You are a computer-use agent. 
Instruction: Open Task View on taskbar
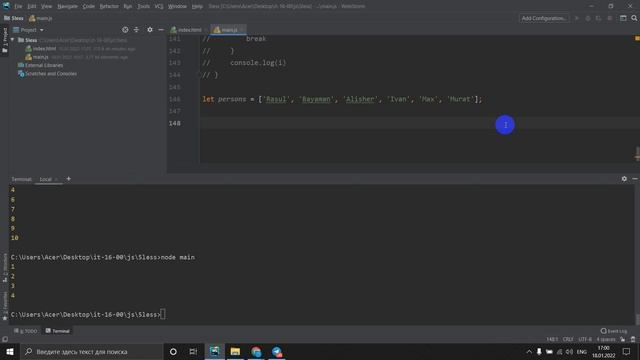click(193, 351)
